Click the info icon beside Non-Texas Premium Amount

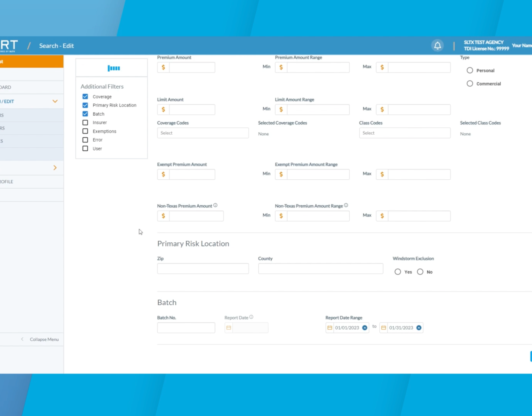215,205
